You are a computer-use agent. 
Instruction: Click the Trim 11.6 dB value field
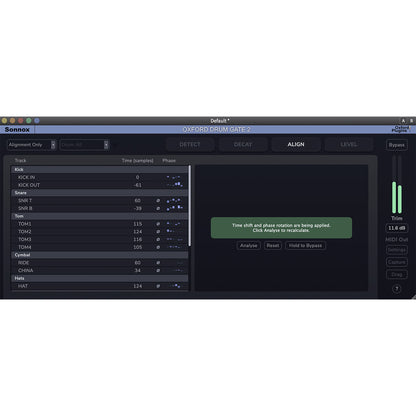(x=396, y=228)
